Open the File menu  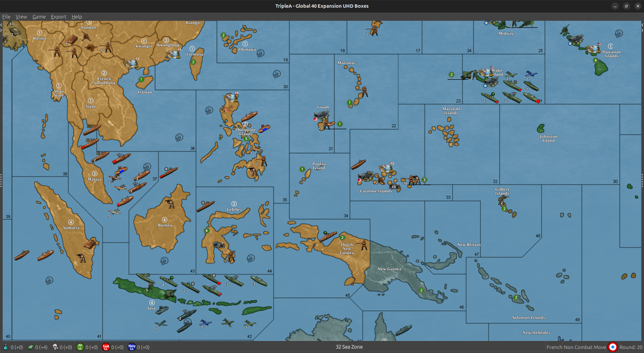[6, 17]
